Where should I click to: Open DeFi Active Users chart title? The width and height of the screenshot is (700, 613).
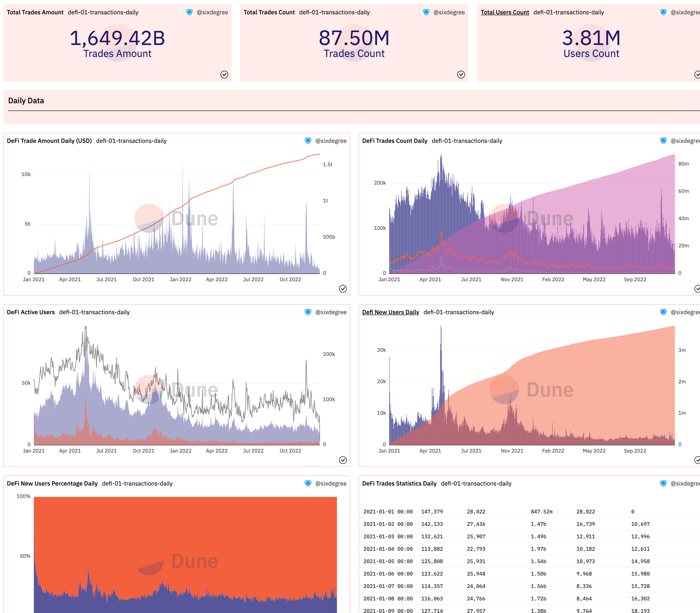[31, 312]
